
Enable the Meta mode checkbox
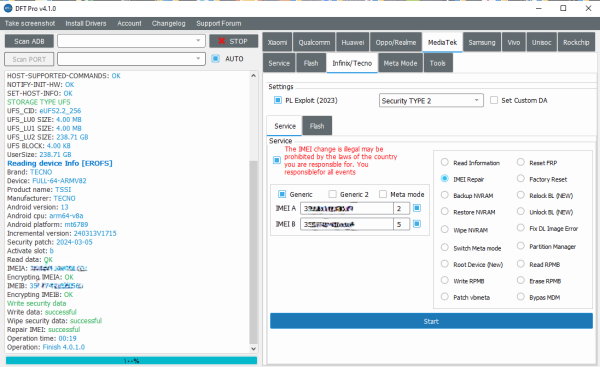pyautogui.click(x=383, y=194)
